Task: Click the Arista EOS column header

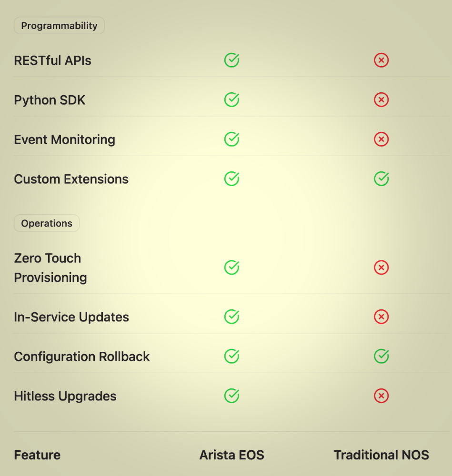Action: coord(231,455)
